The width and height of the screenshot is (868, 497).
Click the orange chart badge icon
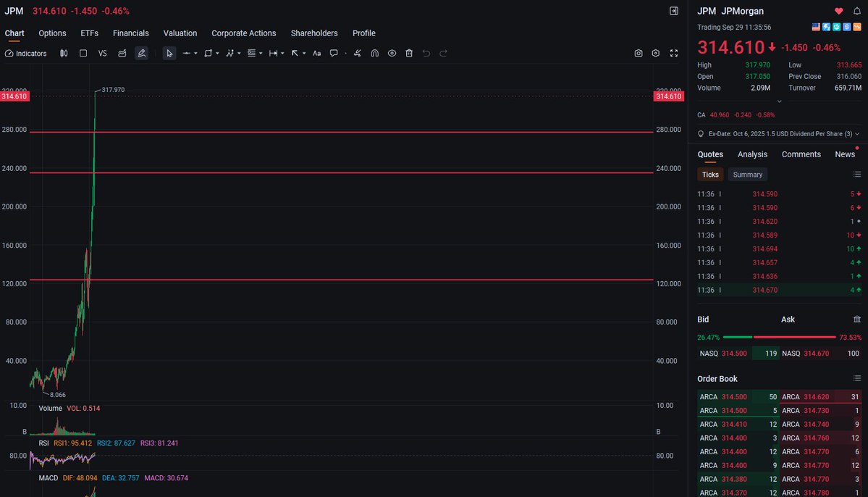857,27
